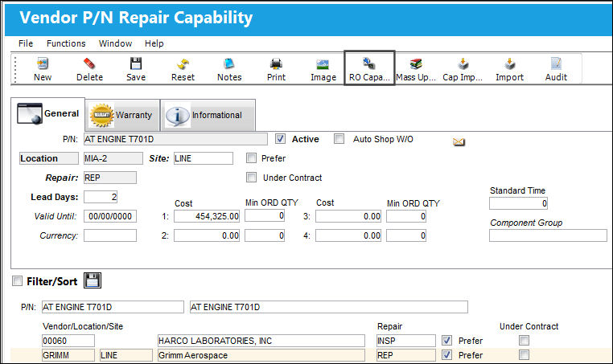Enable the Auto Shop W/O checkbox
The image size is (613, 364).
coord(339,139)
